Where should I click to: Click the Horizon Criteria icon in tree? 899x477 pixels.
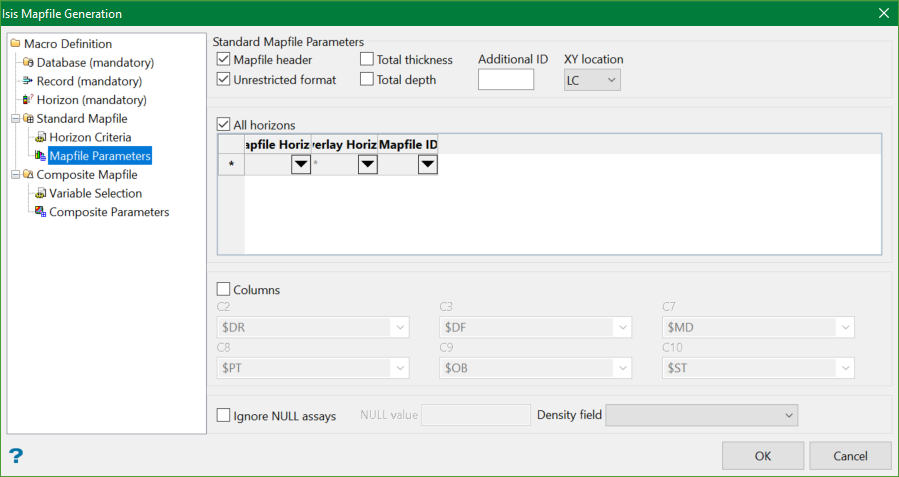click(x=40, y=137)
